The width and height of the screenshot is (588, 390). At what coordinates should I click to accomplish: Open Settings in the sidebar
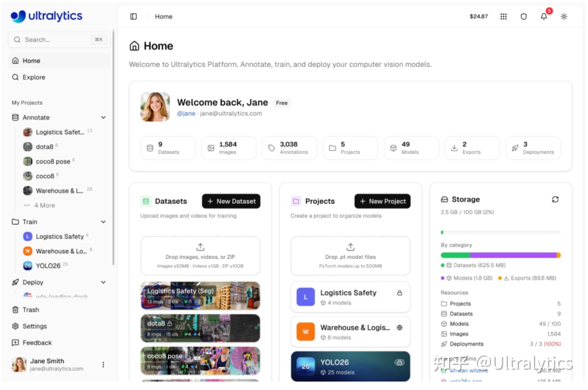pyautogui.click(x=59, y=326)
